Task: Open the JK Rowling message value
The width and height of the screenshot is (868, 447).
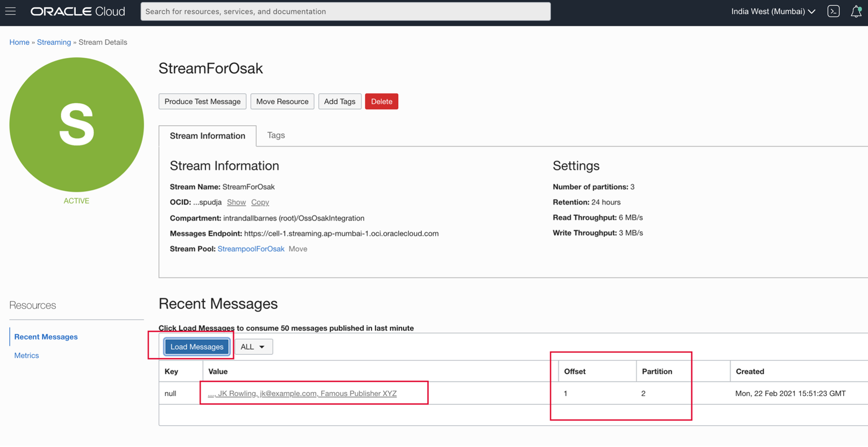Action: tap(302, 393)
